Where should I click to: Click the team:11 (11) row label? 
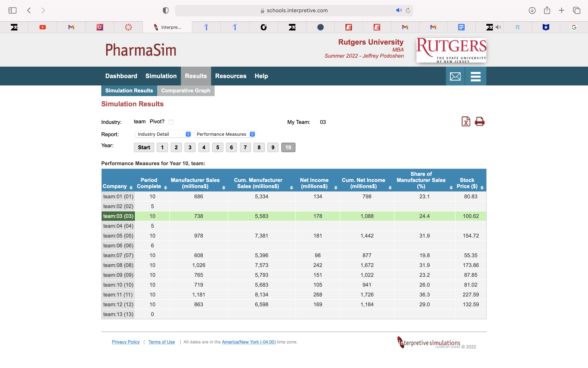click(x=118, y=295)
